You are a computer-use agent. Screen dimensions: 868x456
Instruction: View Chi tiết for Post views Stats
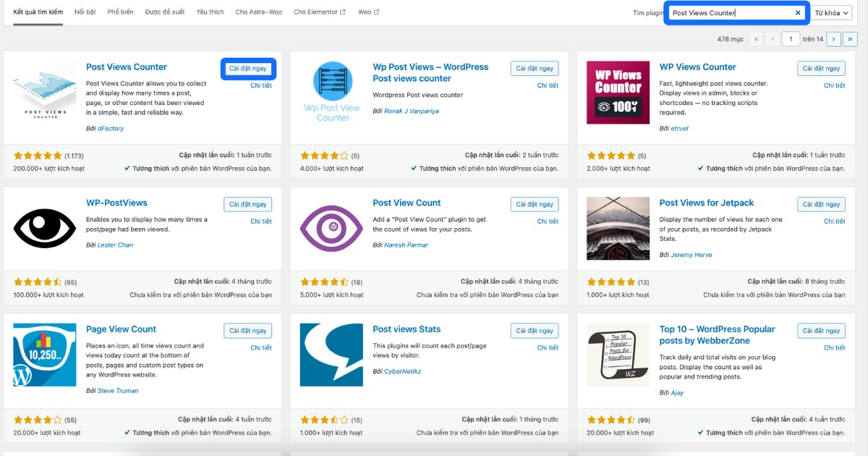tap(548, 347)
